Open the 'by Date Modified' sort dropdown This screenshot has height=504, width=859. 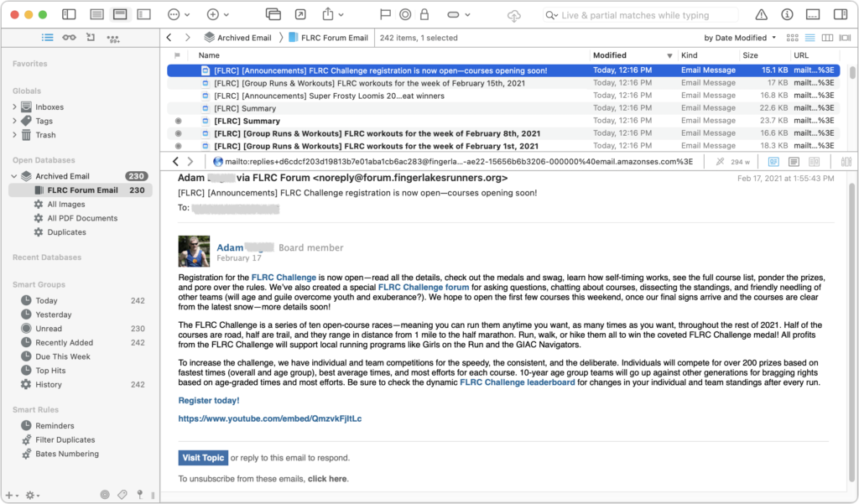click(739, 38)
